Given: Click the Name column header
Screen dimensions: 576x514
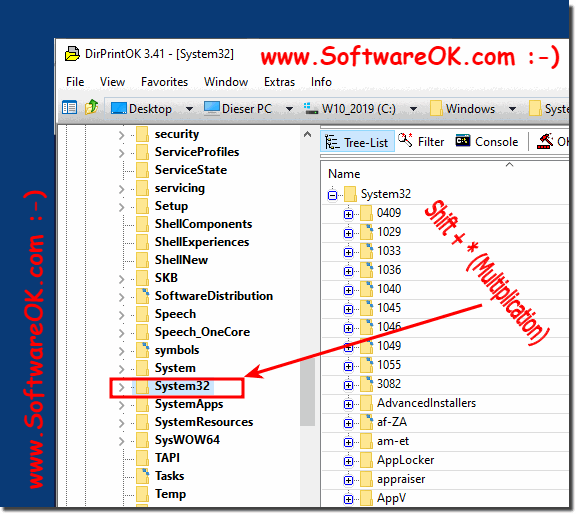Looking at the screenshot, I should tap(344, 174).
